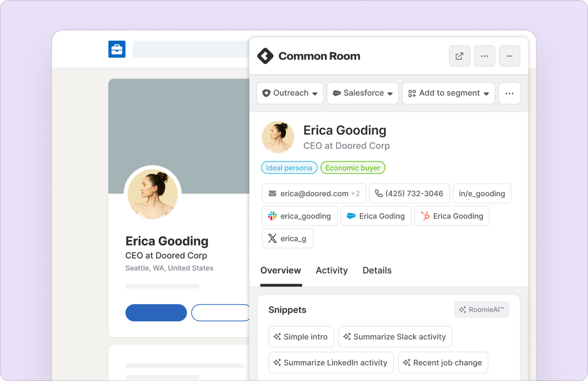Open the Salesforce dropdown
The height and width of the screenshot is (381, 588).
[x=363, y=93]
